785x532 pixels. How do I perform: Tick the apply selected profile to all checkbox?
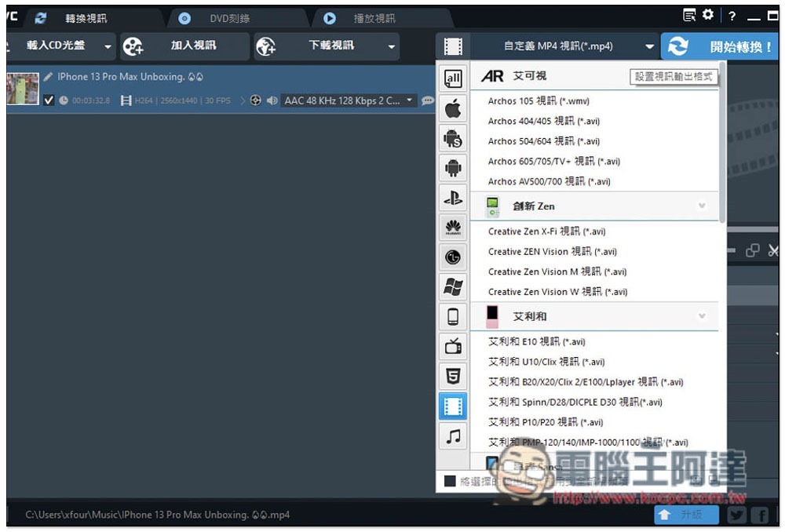[x=450, y=481]
